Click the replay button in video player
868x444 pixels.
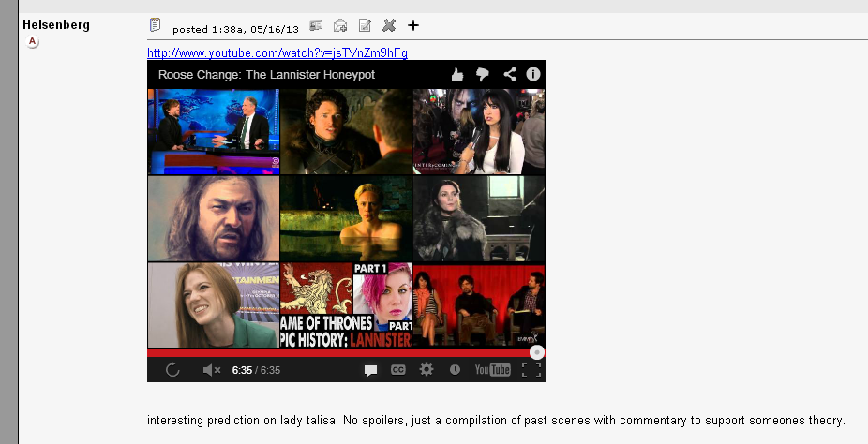click(x=172, y=370)
